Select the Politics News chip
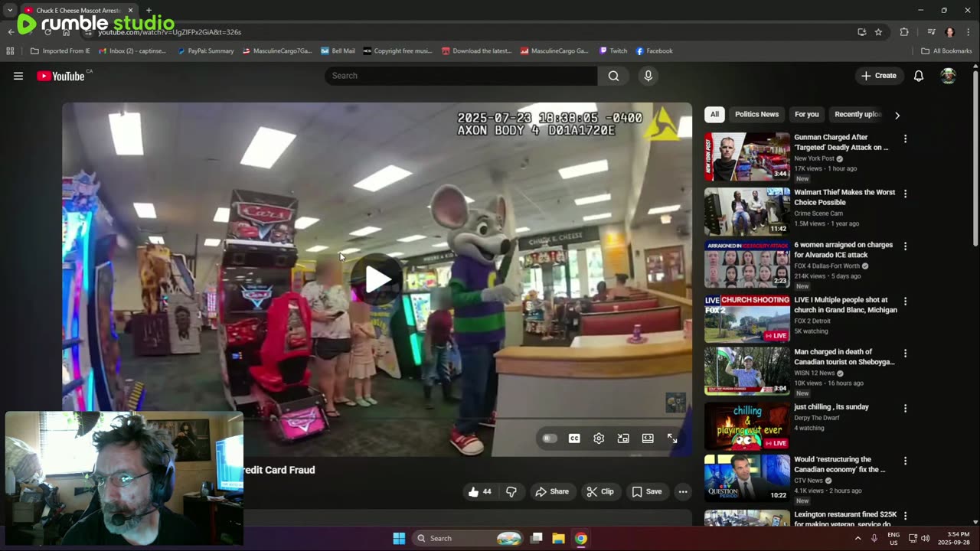 pos(756,114)
